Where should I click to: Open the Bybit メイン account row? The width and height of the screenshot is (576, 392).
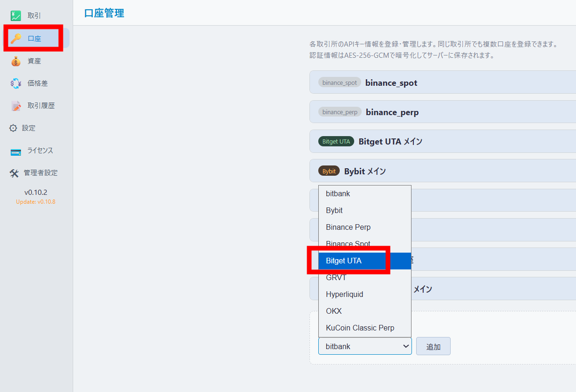click(442, 171)
